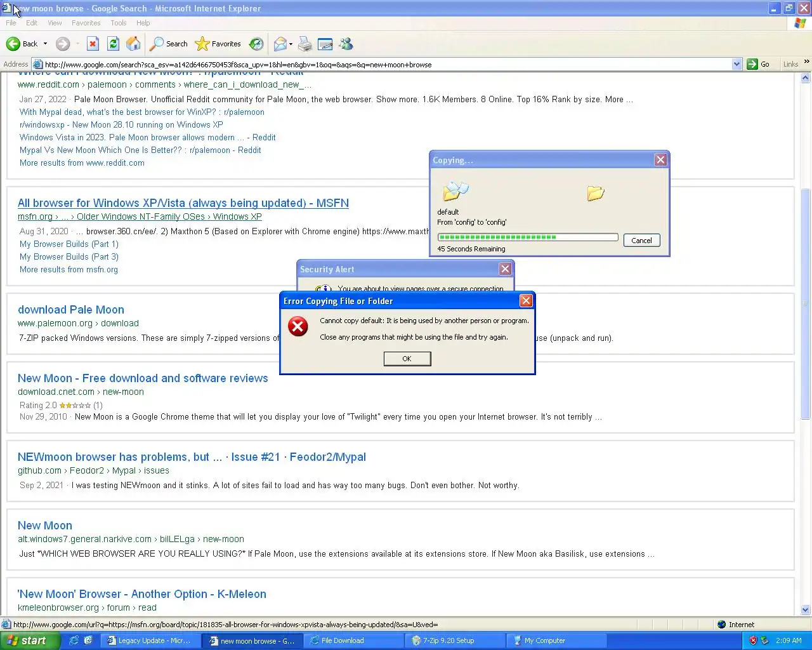812x650 pixels.
Task: Expand the address bar dropdown
Action: pos(737,64)
